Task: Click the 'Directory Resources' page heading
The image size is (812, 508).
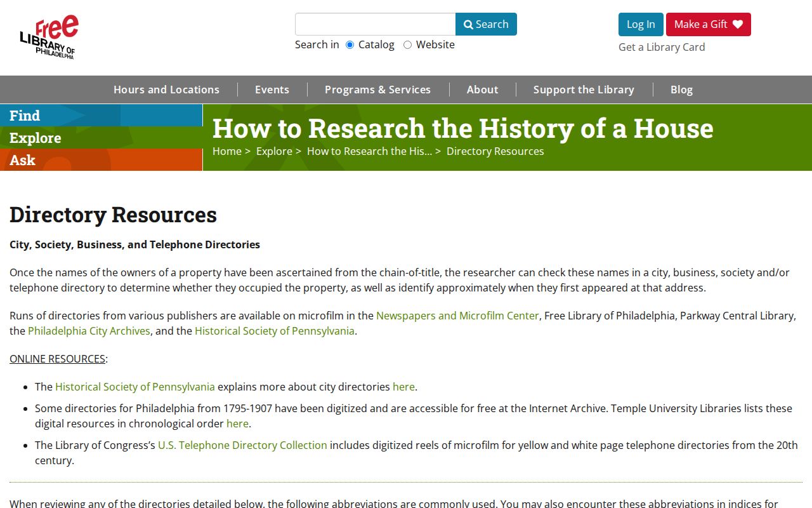Action: pos(113,215)
